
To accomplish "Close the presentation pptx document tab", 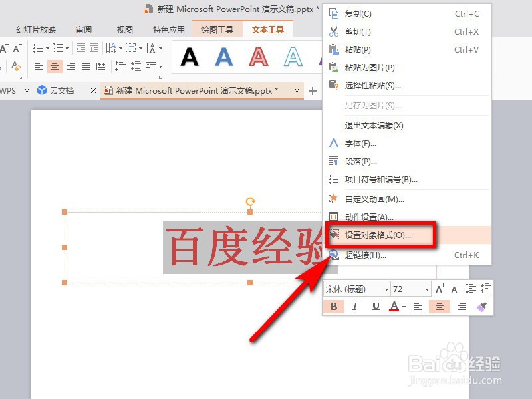I will click(297, 91).
